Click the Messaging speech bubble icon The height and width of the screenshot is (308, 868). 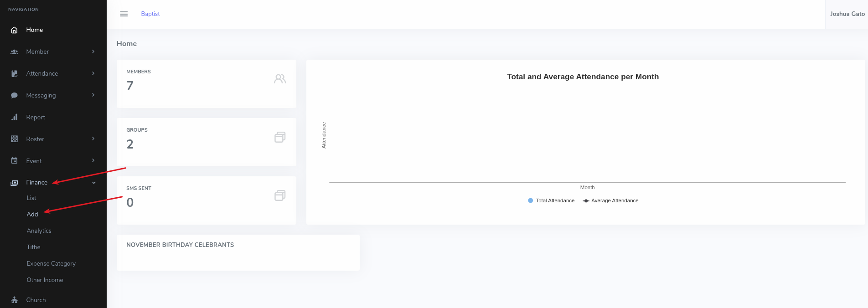point(14,96)
